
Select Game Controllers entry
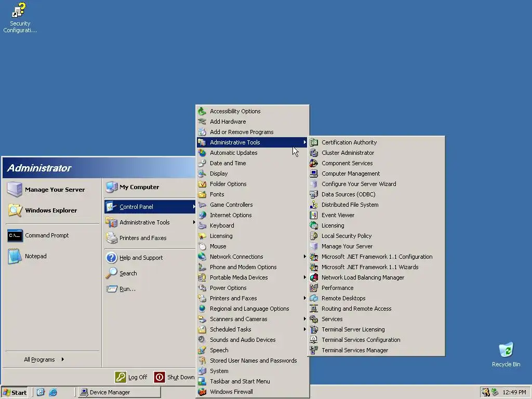click(x=252, y=205)
